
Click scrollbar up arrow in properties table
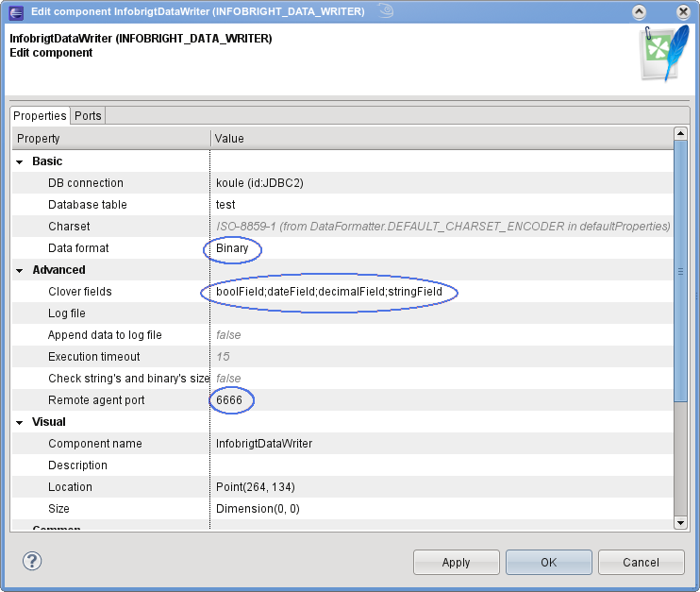(680, 133)
